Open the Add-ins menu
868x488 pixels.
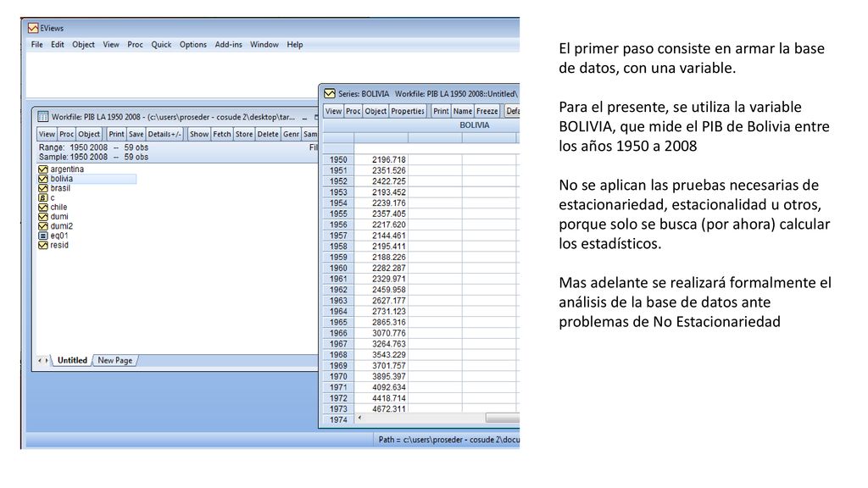tap(228, 44)
